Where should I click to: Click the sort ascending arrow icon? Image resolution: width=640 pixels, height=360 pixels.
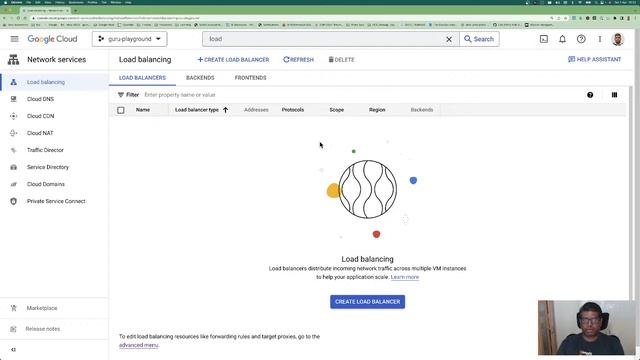(225, 110)
